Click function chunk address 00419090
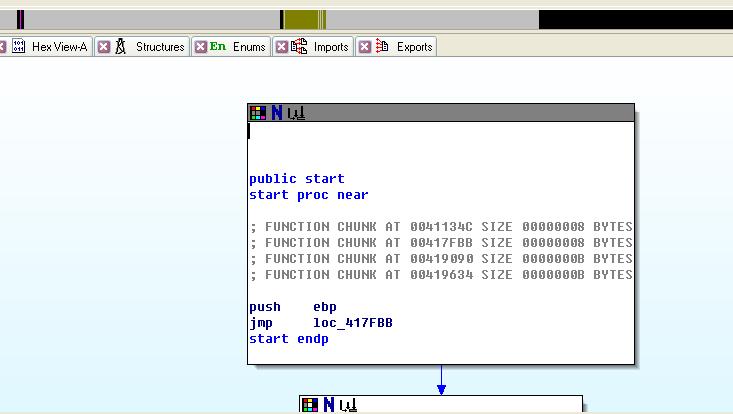 [441, 259]
